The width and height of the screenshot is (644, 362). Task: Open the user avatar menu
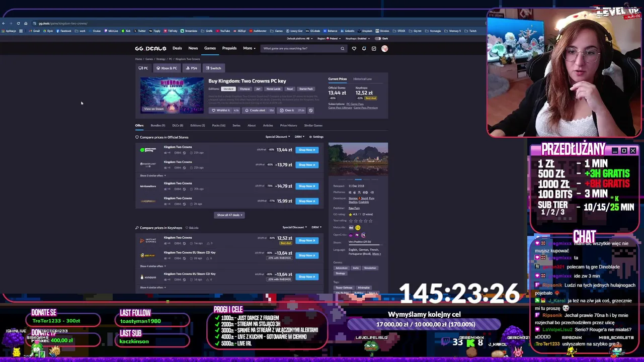click(x=384, y=48)
